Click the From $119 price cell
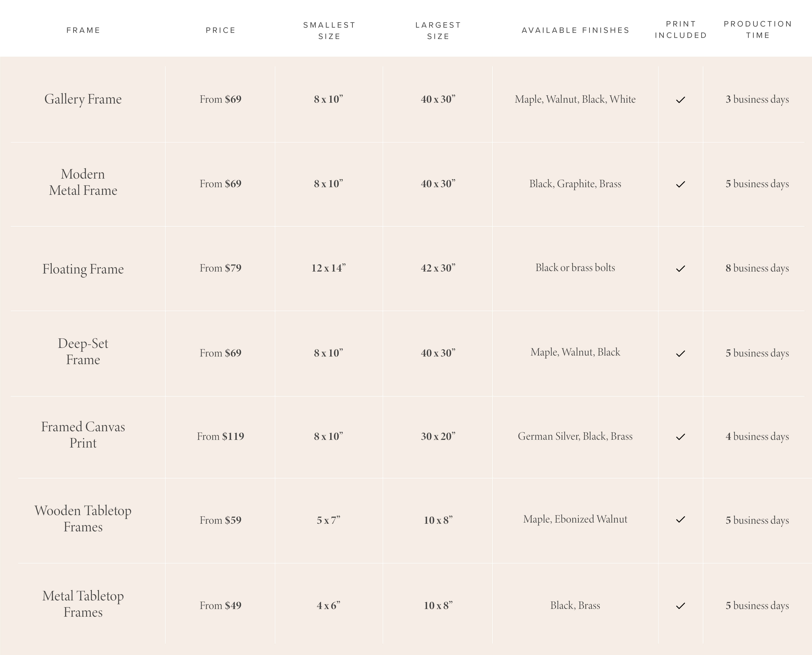Viewport: 812px width, 655px height. click(221, 437)
